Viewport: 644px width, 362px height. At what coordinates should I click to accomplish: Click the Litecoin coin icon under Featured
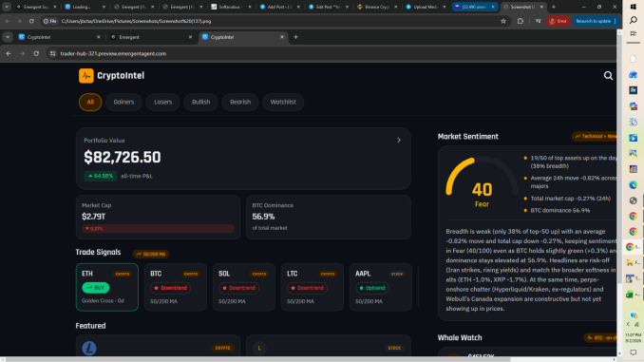89,348
